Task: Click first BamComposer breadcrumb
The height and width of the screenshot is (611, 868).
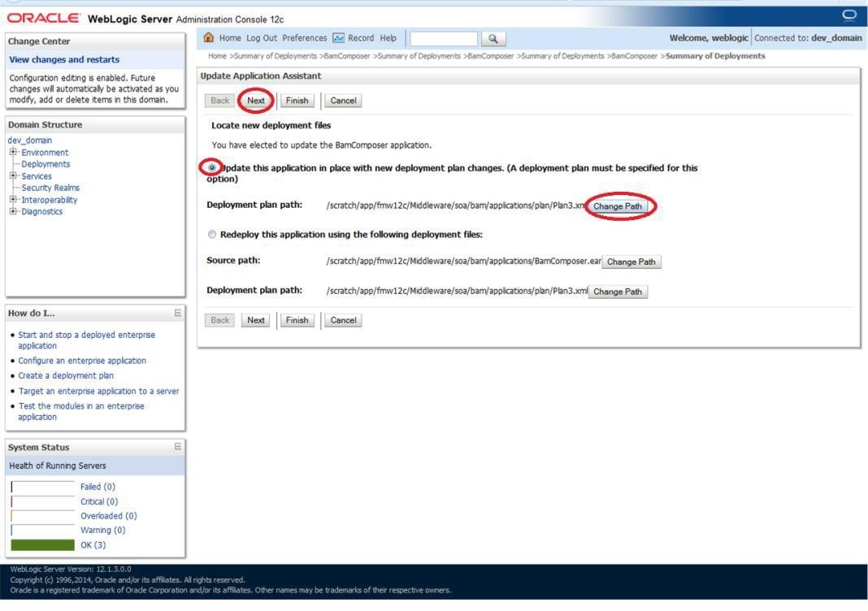Action: coord(346,56)
